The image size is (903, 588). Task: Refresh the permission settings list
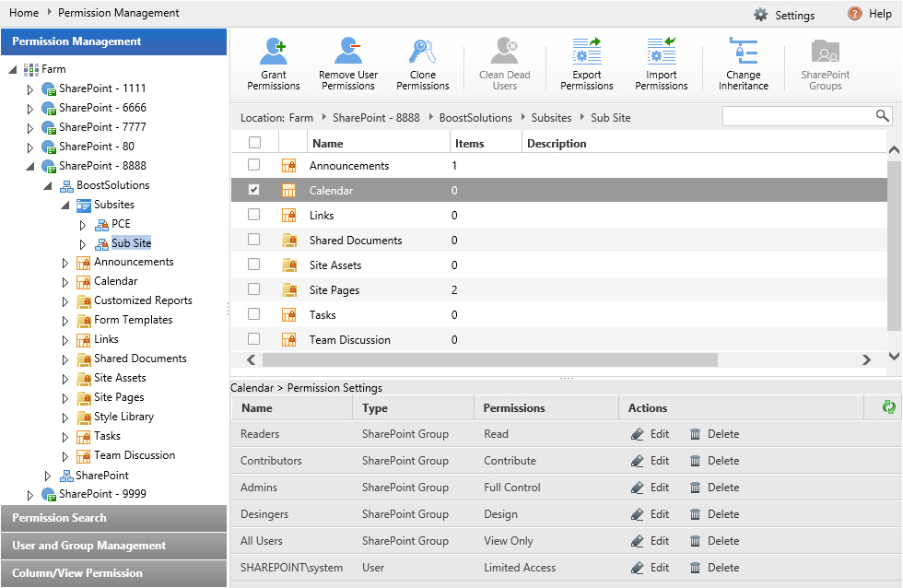coord(888,407)
